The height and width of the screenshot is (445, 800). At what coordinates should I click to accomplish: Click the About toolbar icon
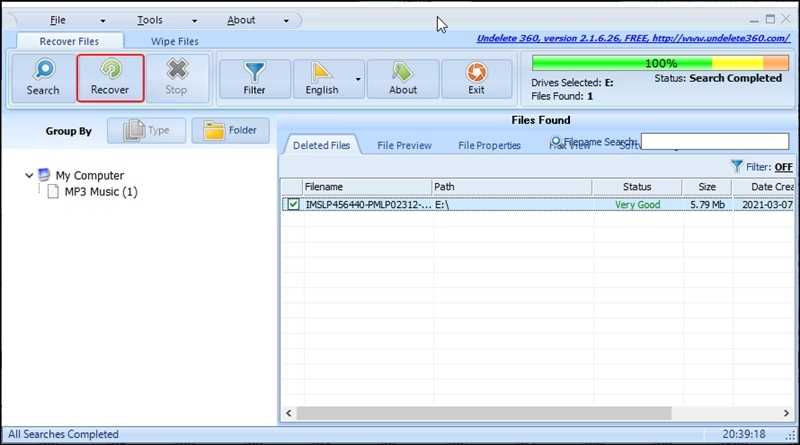point(403,72)
